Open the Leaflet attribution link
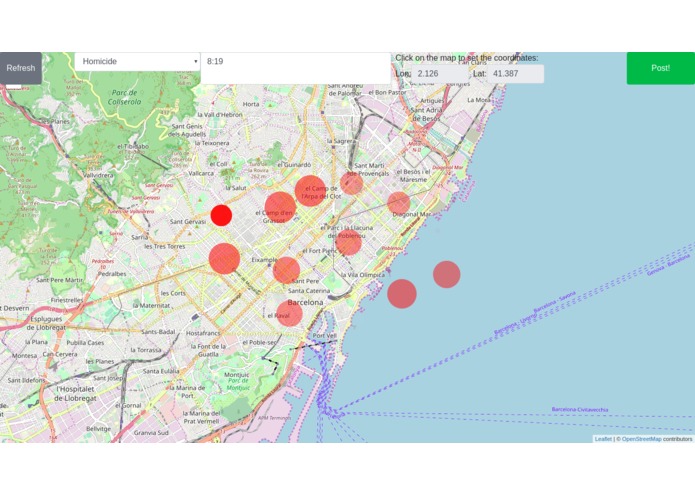The height and width of the screenshot is (494, 695). pos(603,439)
